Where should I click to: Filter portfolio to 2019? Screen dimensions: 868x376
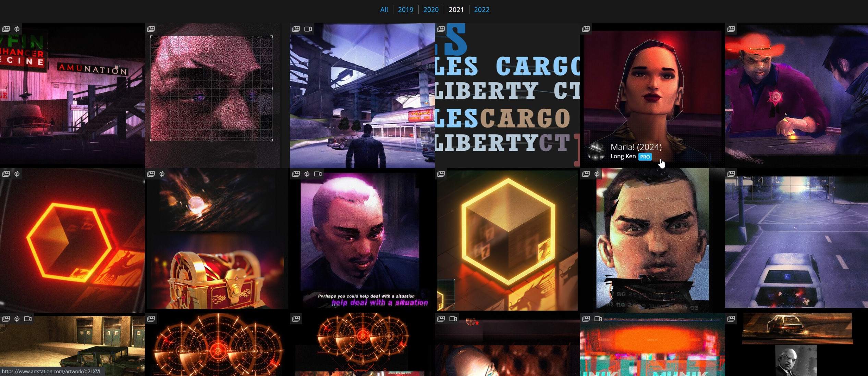pos(405,10)
